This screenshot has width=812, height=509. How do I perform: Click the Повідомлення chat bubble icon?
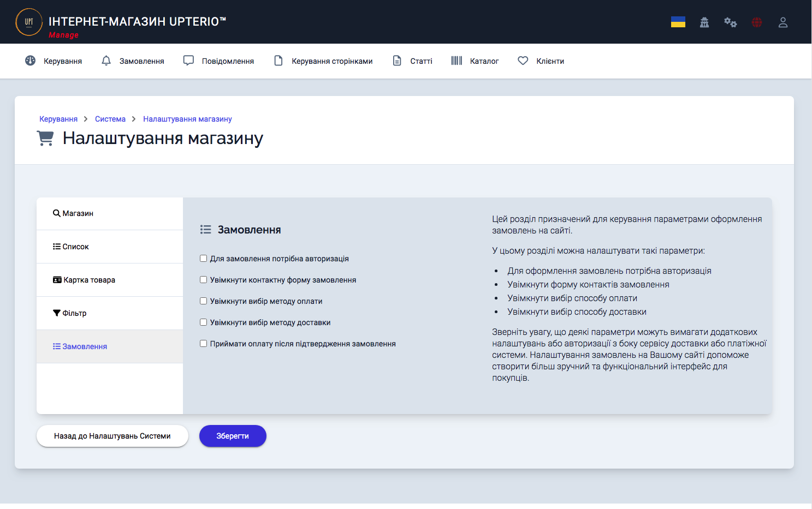point(188,61)
